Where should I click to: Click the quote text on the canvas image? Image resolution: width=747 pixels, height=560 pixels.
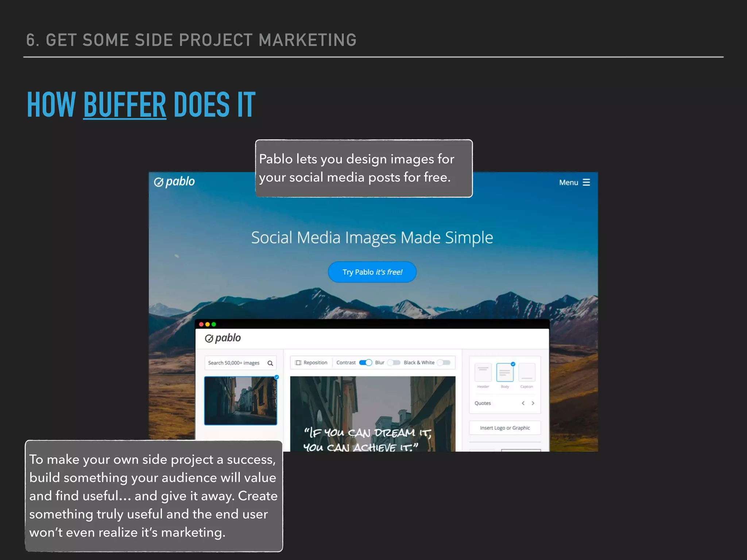[x=367, y=439]
